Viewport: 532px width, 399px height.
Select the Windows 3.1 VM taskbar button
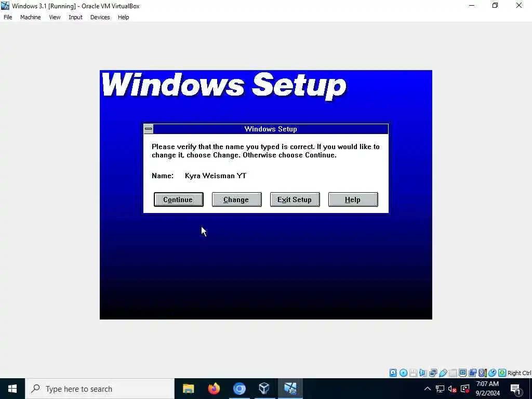(290, 389)
